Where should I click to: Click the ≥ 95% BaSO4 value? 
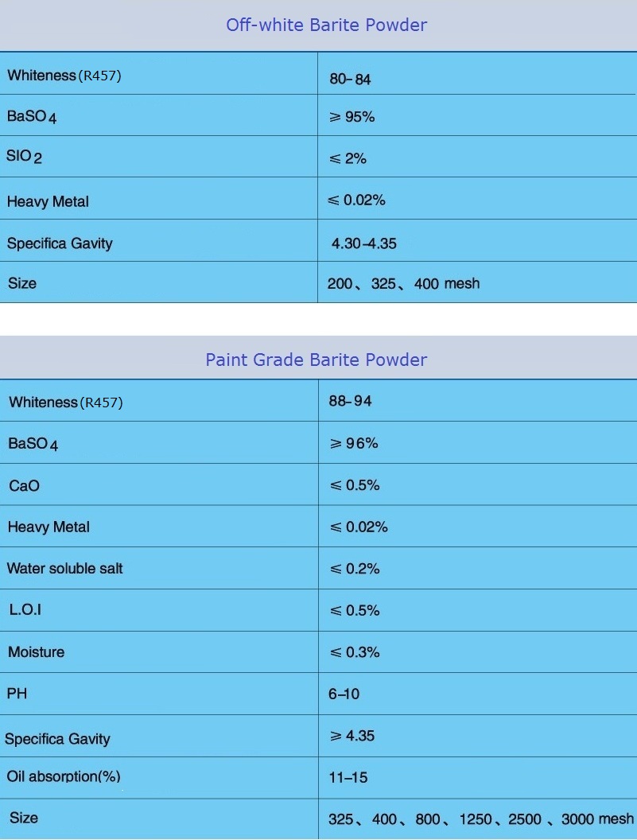[x=352, y=117]
